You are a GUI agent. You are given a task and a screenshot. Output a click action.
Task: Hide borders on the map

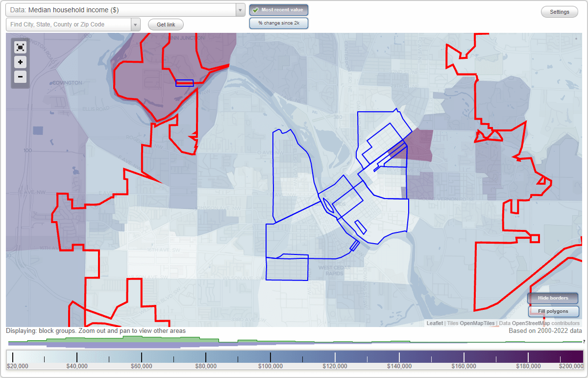(x=553, y=298)
